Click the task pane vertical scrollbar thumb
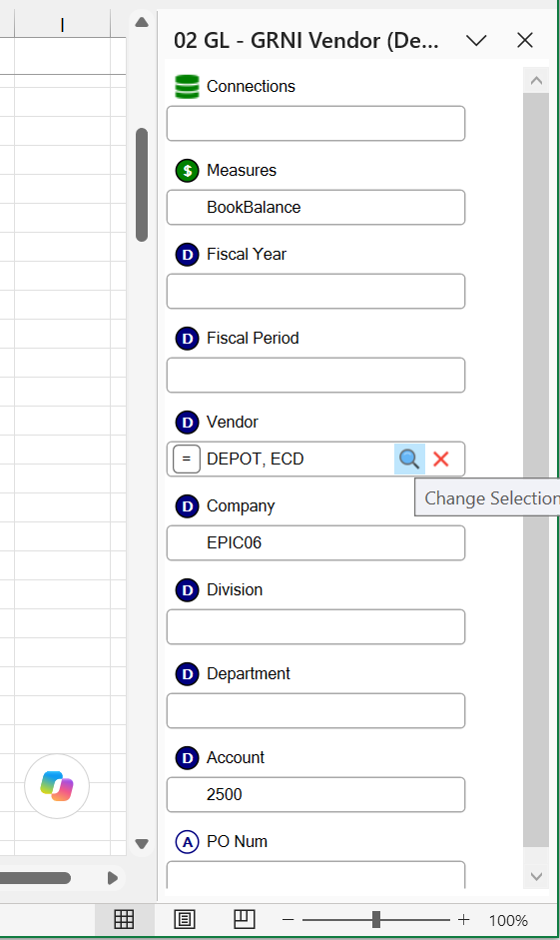 (536, 470)
